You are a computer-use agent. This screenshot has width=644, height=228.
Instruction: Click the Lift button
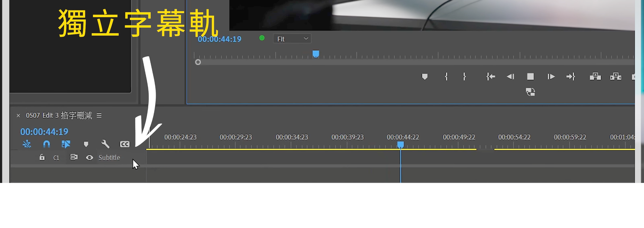click(595, 77)
